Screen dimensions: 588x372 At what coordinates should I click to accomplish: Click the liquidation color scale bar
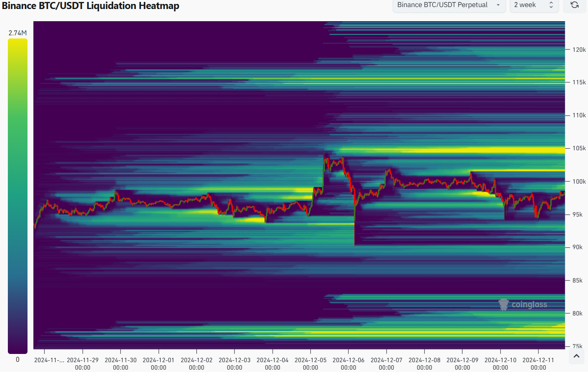(18, 196)
